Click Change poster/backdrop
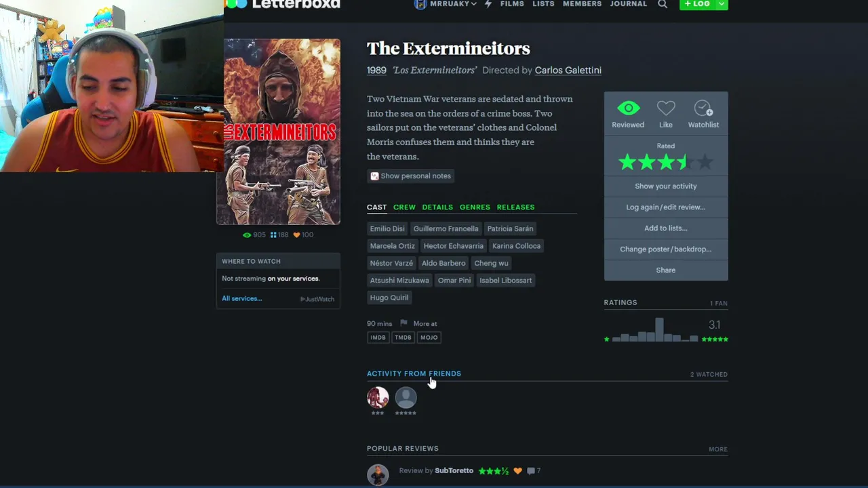The height and width of the screenshot is (488, 868). [666, 249]
